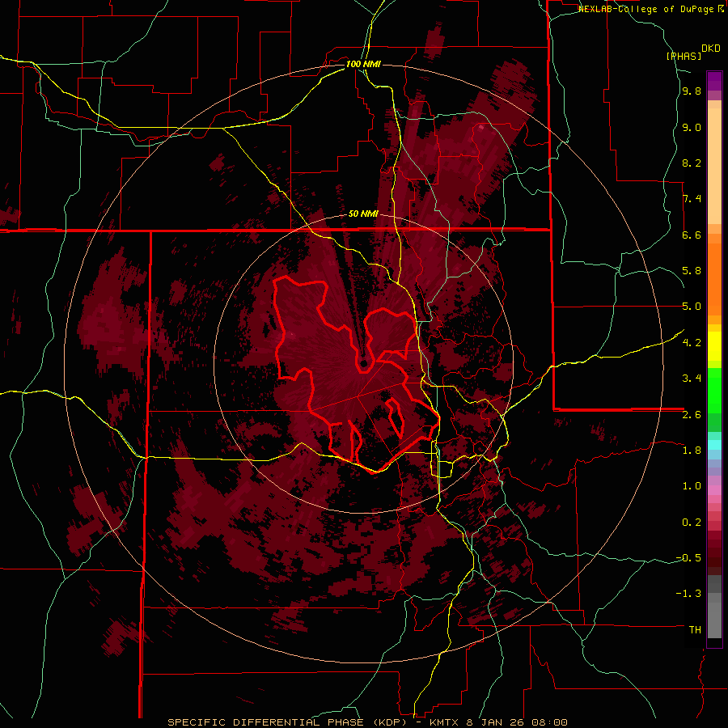Click the "TH" threshold label on scale
This screenshot has height=728, width=728.
coord(695,630)
